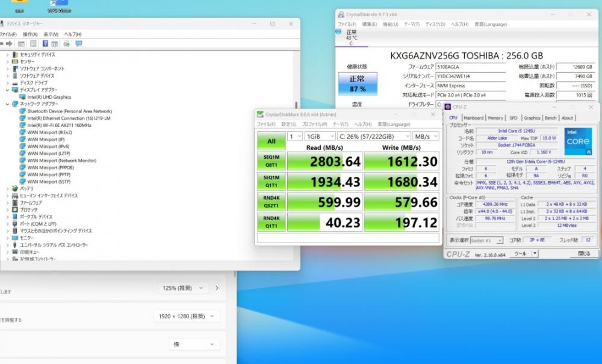Screen dimensions: 602x364
Task: Click the モニター category icon
Action: tap(15, 238)
